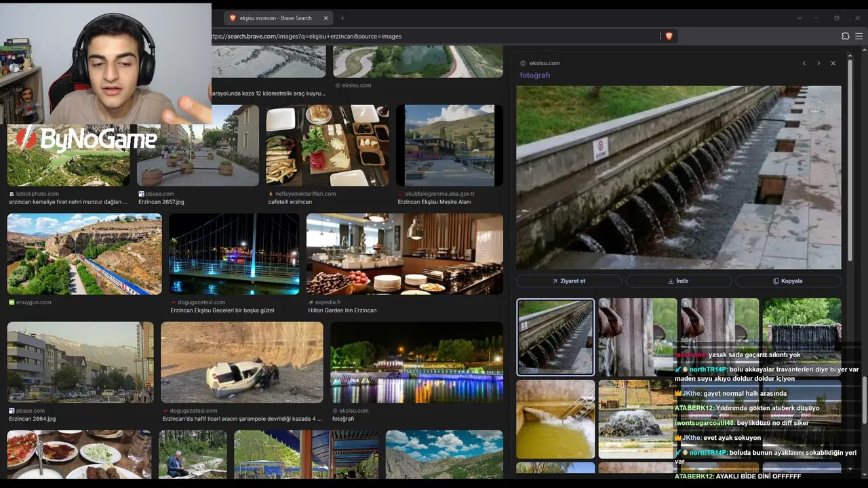Open the Erzincan 2657.jpg street image
The image size is (868, 488).
(x=198, y=145)
